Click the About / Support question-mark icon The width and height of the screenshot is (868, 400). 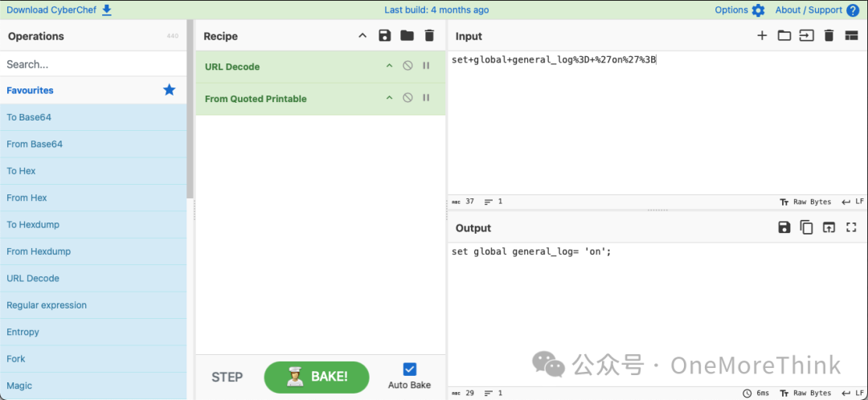[853, 10]
